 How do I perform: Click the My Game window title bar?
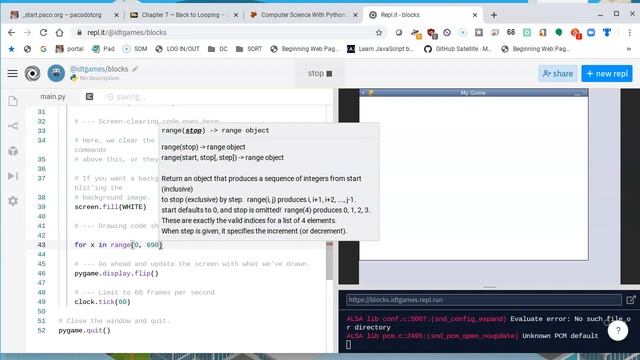pos(473,93)
